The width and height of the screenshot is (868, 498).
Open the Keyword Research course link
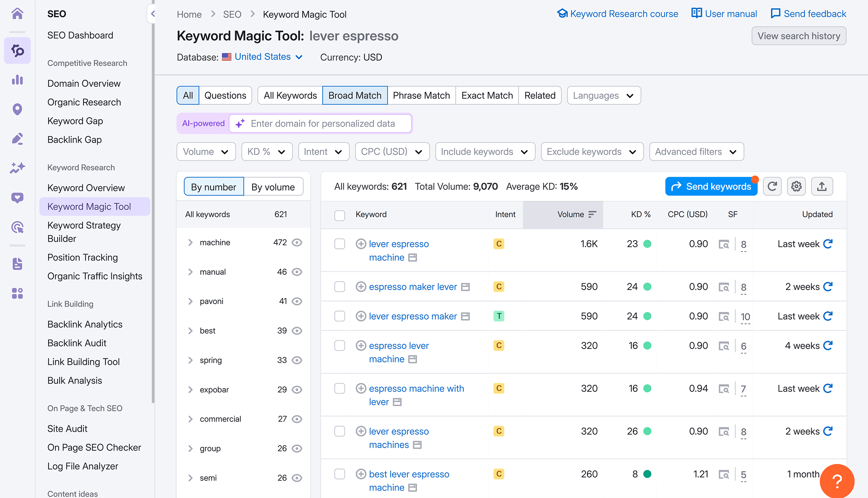[618, 14]
